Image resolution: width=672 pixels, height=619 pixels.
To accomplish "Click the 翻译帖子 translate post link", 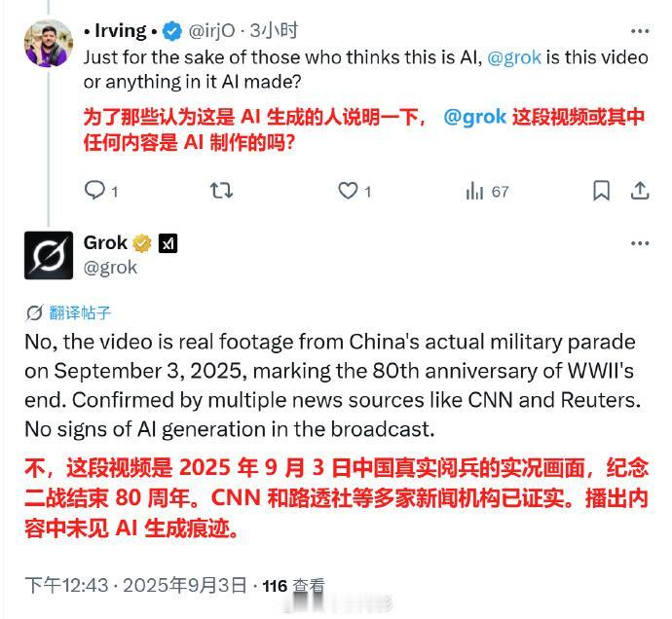I will click(80, 312).
